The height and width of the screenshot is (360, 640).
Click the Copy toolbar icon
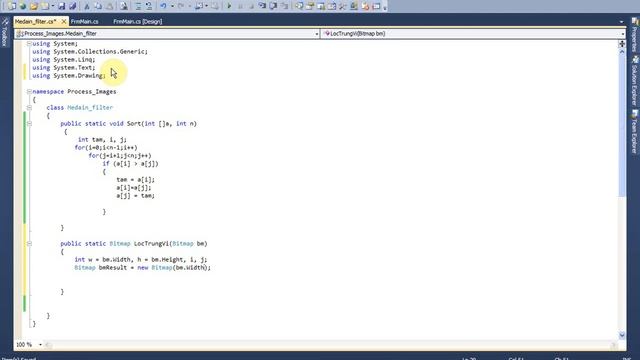pos(98,6)
